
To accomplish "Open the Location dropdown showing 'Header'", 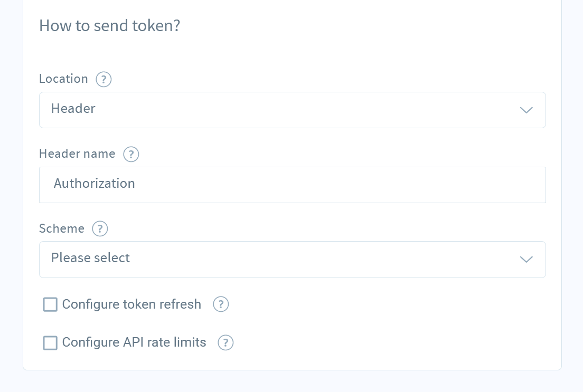I will coord(292,110).
